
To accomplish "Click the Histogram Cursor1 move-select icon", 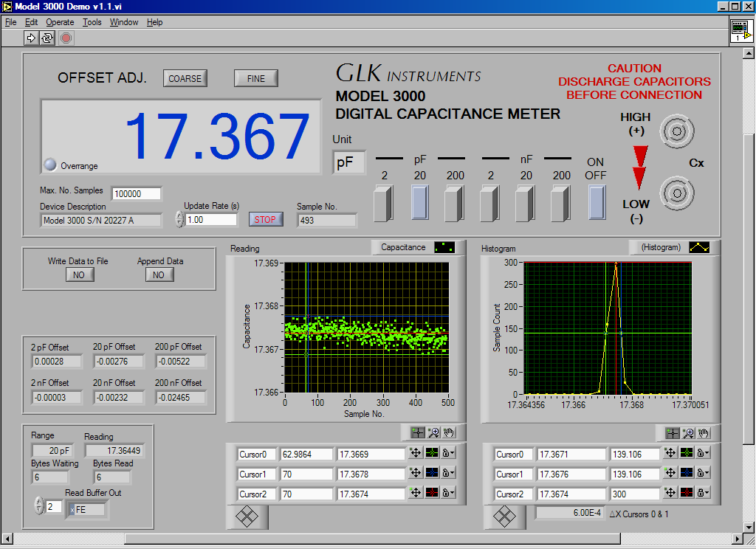I will click(670, 473).
